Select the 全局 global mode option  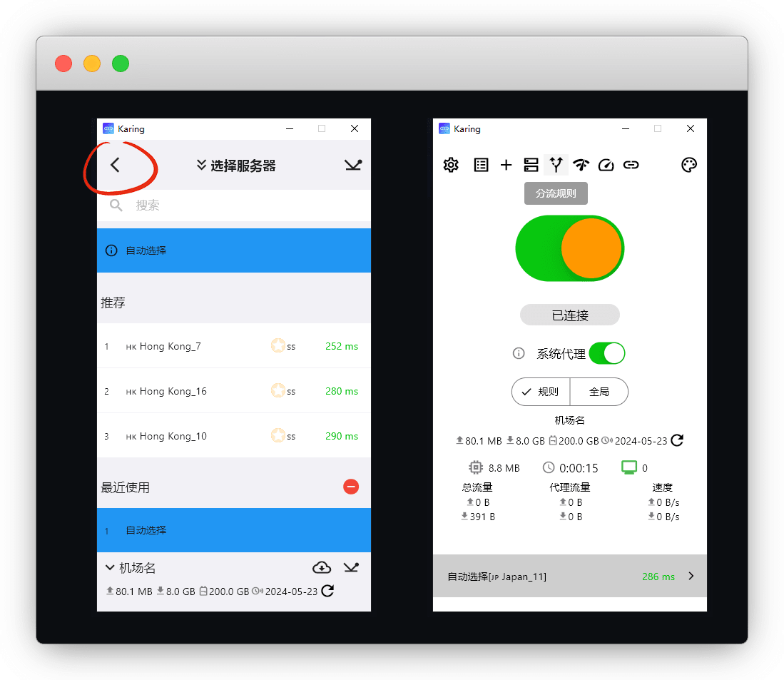(x=599, y=392)
